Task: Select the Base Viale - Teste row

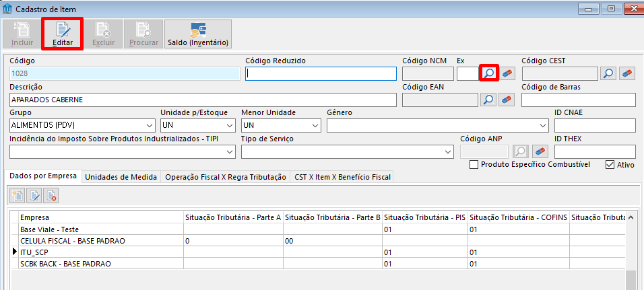Action: coord(317,229)
